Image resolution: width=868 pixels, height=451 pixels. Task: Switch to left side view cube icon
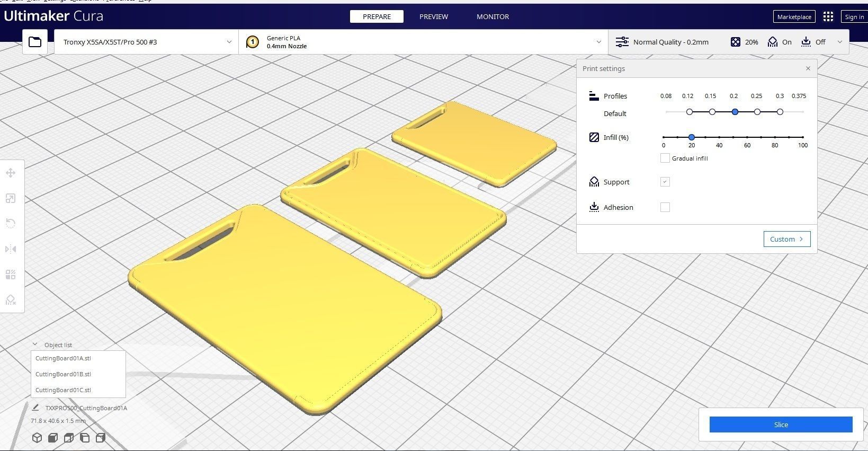coord(85,438)
